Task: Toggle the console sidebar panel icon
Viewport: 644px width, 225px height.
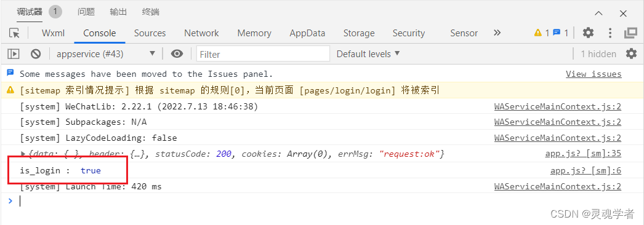Action: coord(14,53)
